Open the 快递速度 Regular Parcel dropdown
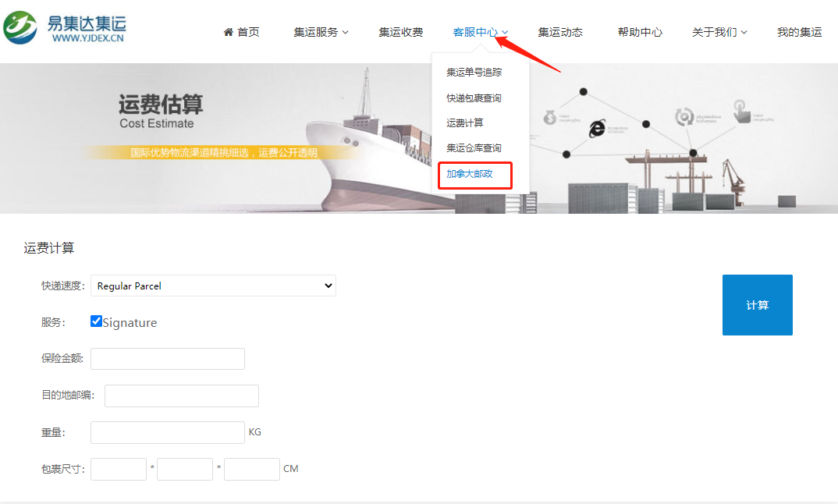The height and width of the screenshot is (504, 838). [x=213, y=286]
